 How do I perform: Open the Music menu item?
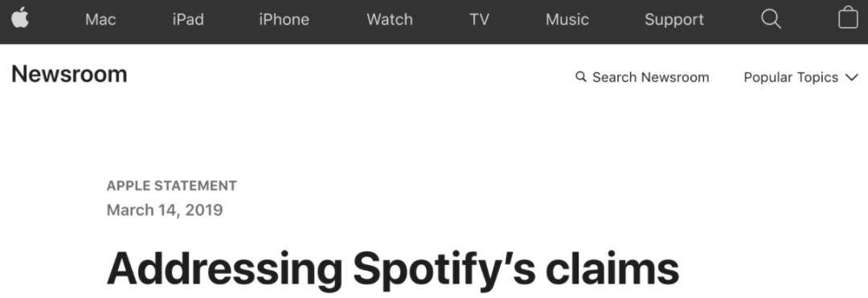point(567,20)
